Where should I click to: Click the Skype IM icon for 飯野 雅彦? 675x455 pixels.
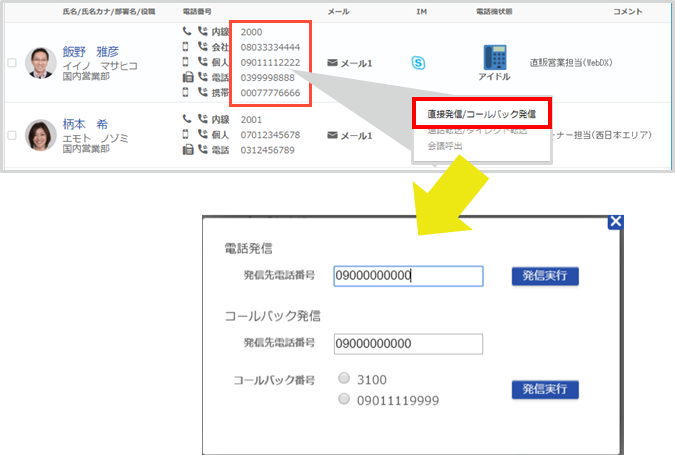click(418, 63)
